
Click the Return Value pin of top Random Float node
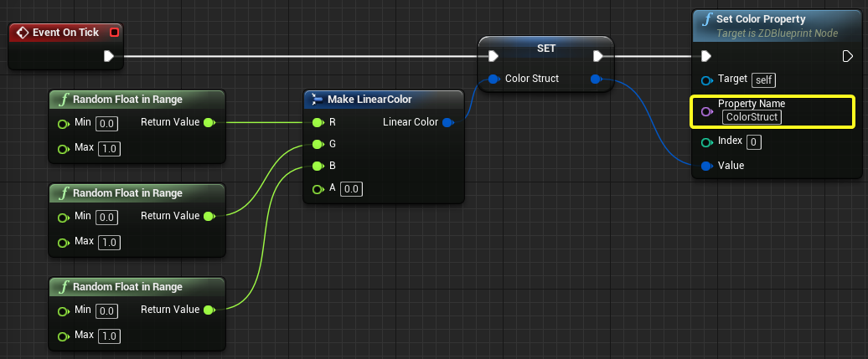click(x=209, y=122)
